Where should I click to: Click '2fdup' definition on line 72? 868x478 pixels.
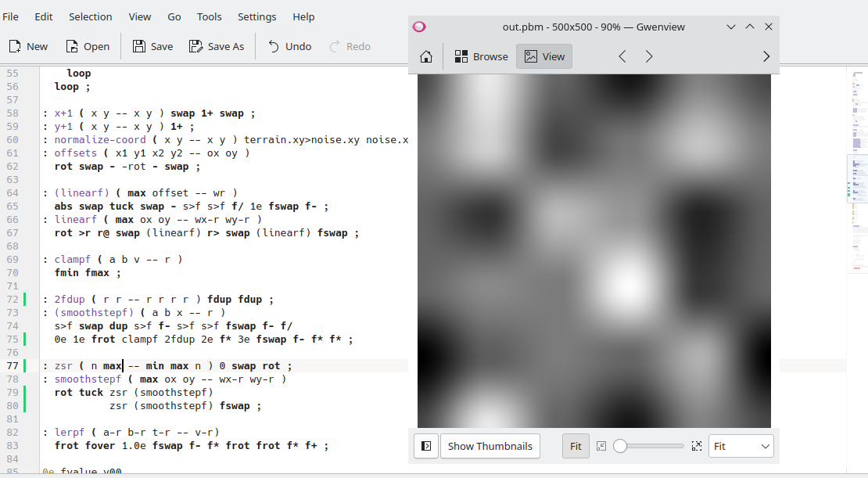[69, 299]
